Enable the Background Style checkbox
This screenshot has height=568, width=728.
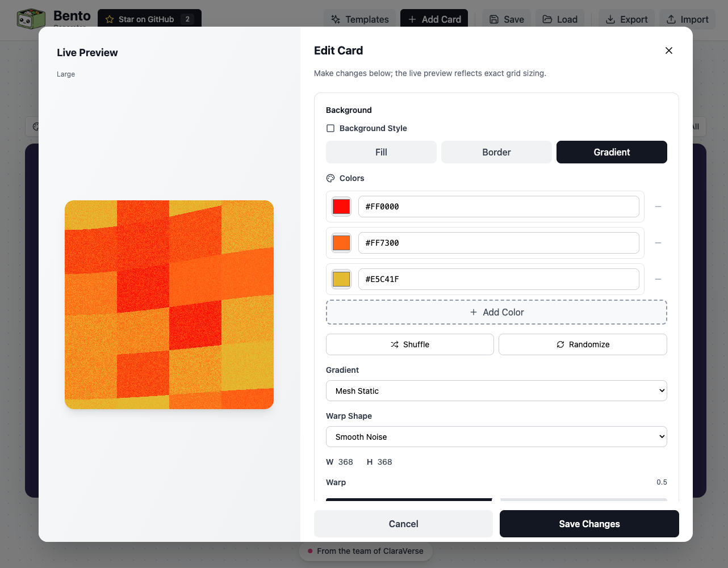pos(330,128)
